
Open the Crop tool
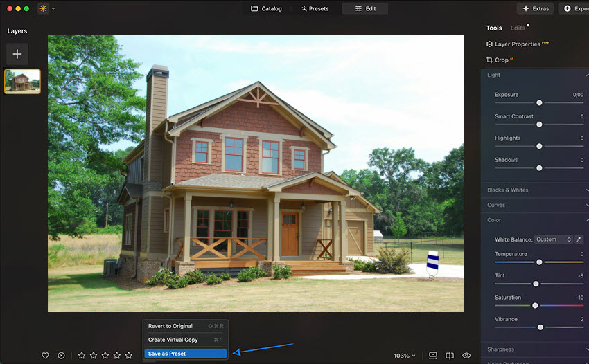pyautogui.click(x=500, y=60)
